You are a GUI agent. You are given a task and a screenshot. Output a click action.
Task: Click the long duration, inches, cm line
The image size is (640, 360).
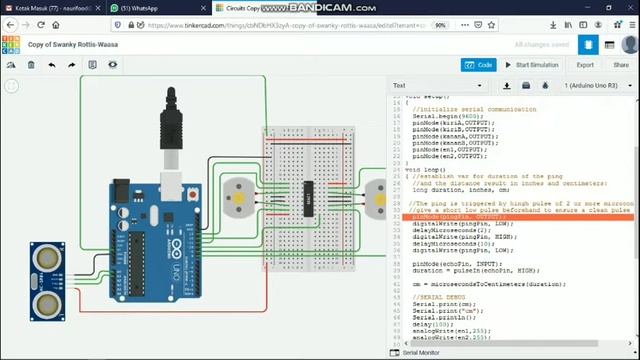tap(461, 190)
